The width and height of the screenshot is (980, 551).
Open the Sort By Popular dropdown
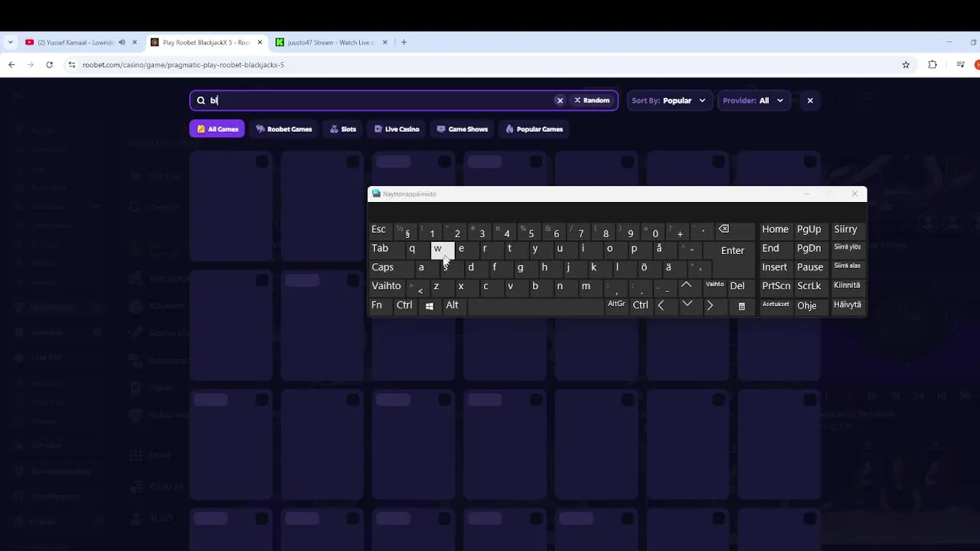point(669,100)
